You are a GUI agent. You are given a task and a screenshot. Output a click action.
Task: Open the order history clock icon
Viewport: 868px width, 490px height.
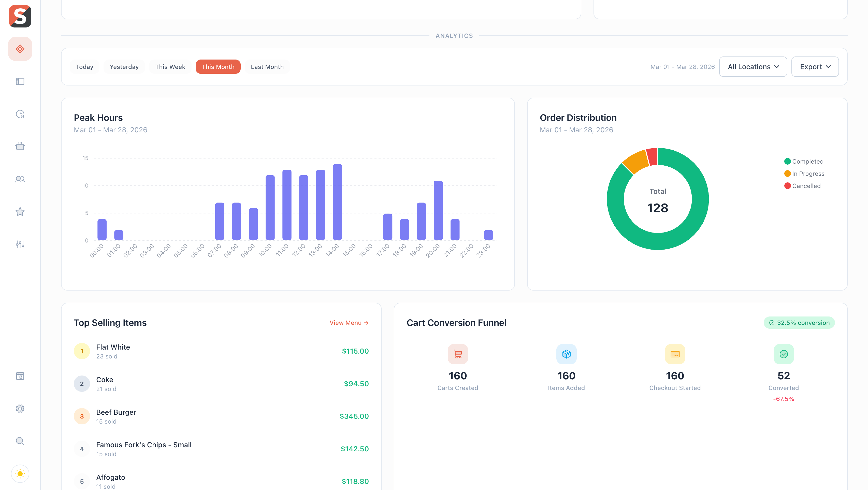pos(20,114)
